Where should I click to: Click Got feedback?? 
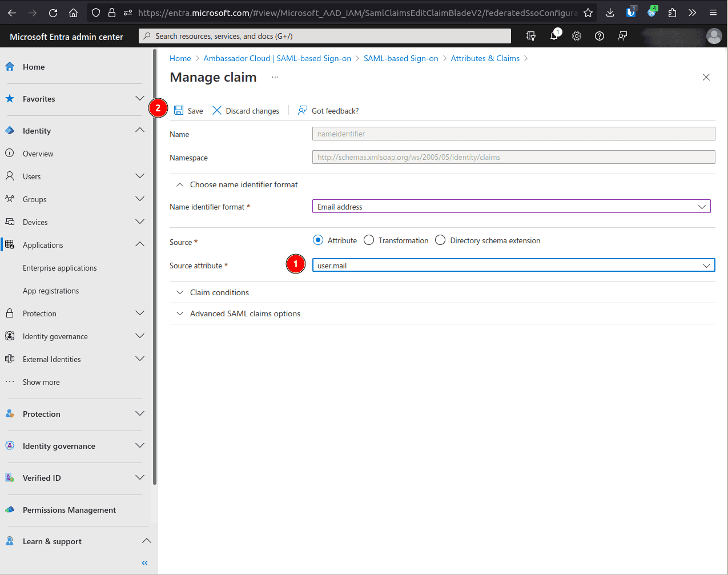pyautogui.click(x=328, y=111)
